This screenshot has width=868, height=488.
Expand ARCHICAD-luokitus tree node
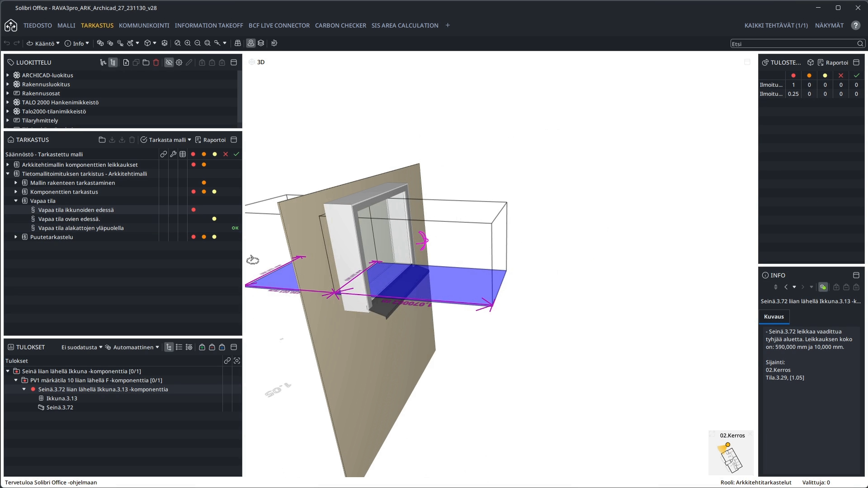[x=8, y=75]
